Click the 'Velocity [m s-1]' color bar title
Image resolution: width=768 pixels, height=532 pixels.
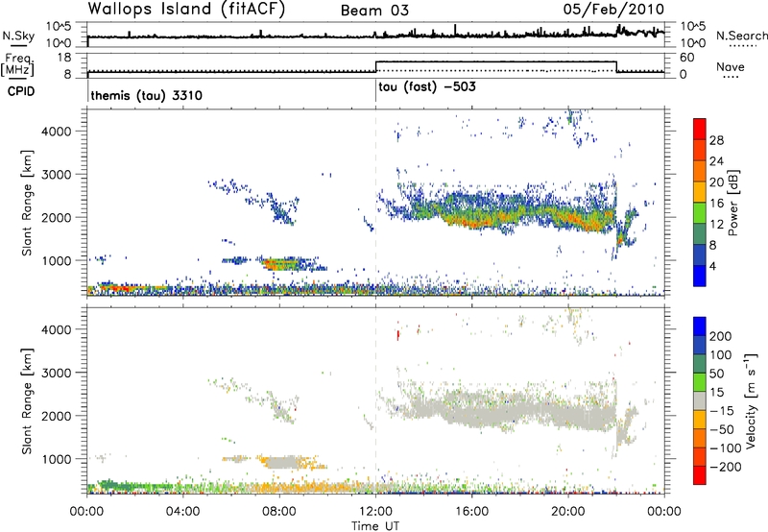(x=750, y=400)
